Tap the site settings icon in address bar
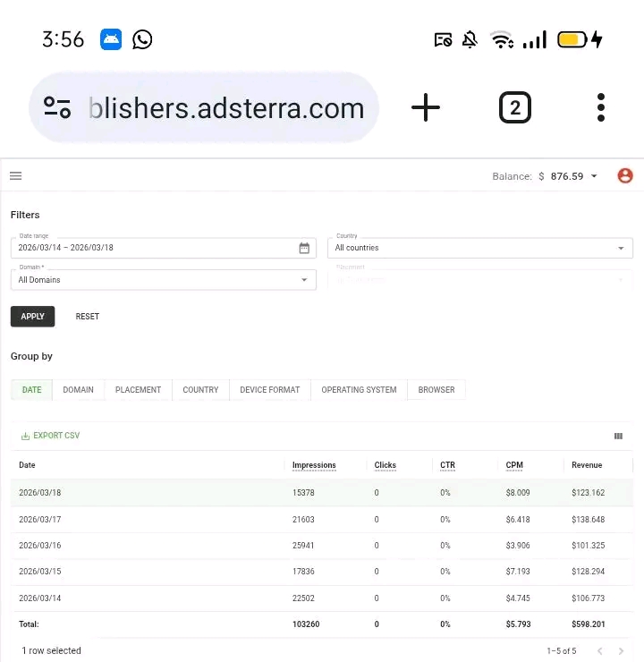Screen dimensions: 644x662 pos(57,108)
